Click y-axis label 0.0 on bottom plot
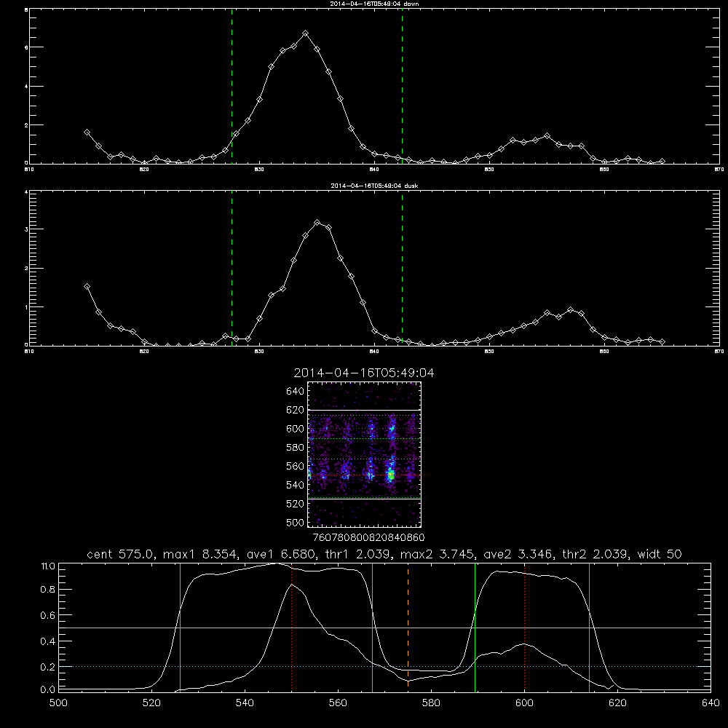This screenshot has height=728, width=728. pos(48,690)
